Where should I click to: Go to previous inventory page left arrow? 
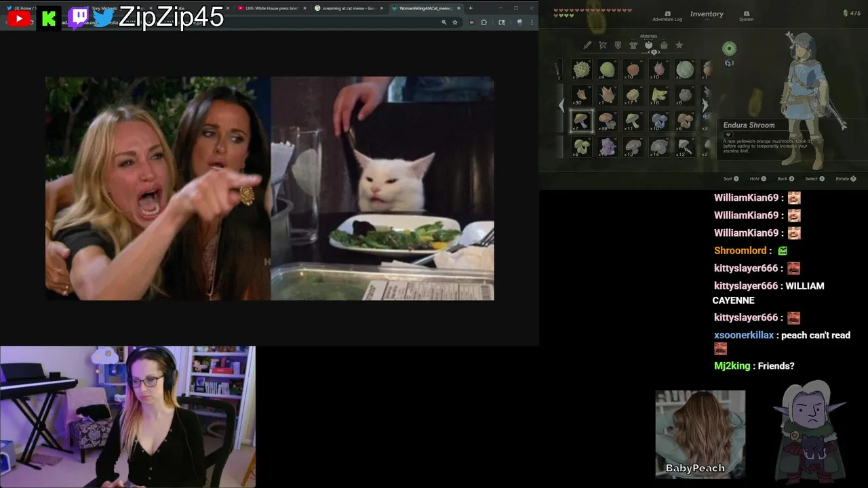point(561,105)
